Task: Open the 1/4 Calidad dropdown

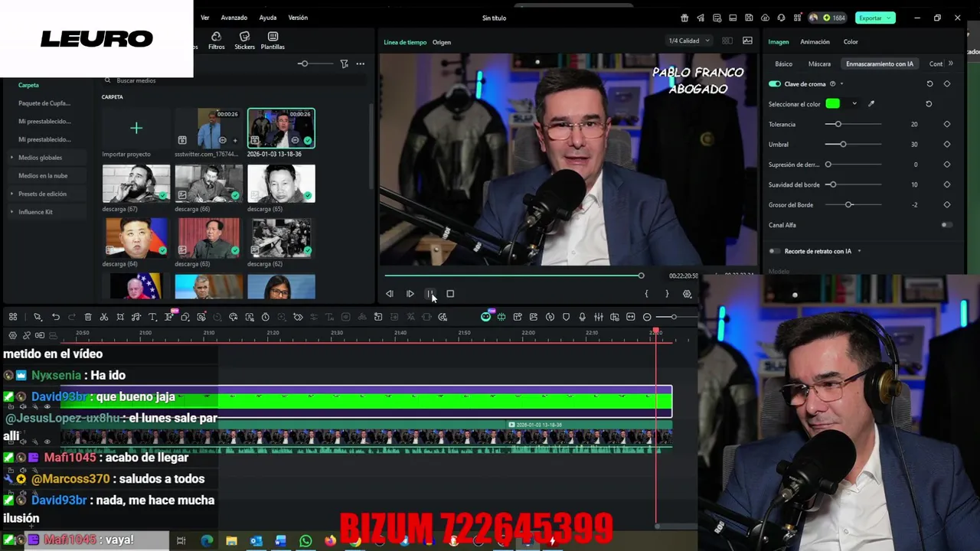Action: [689, 41]
